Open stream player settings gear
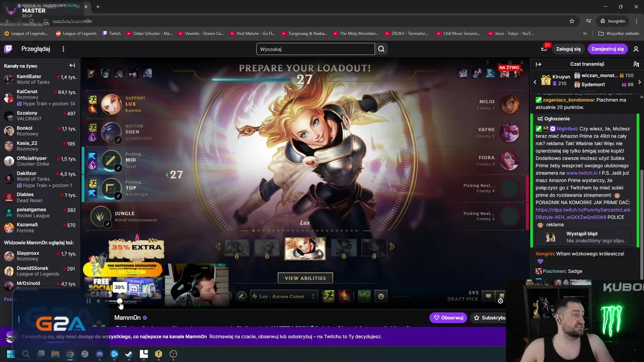The width and height of the screenshot is (644, 362). [500, 301]
